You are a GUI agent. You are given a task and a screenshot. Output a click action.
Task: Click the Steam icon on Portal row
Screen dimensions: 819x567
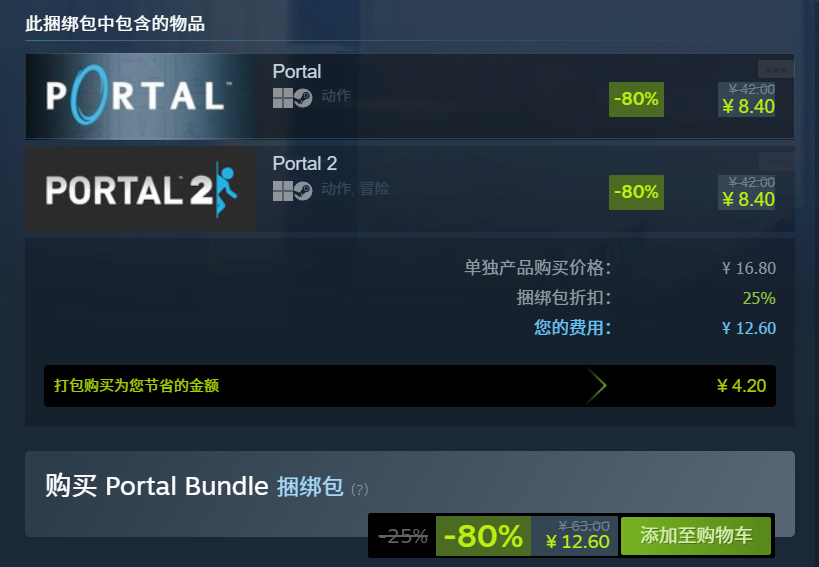303,98
